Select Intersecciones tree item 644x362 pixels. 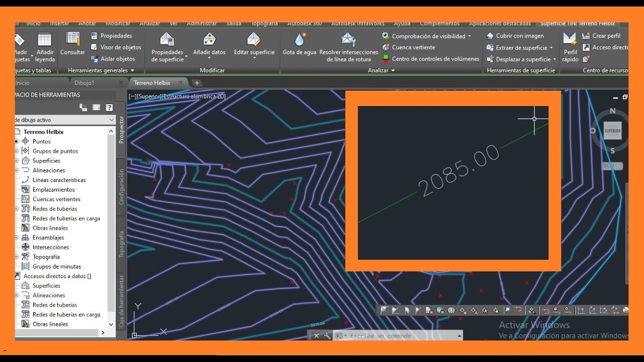pos(51,247)
